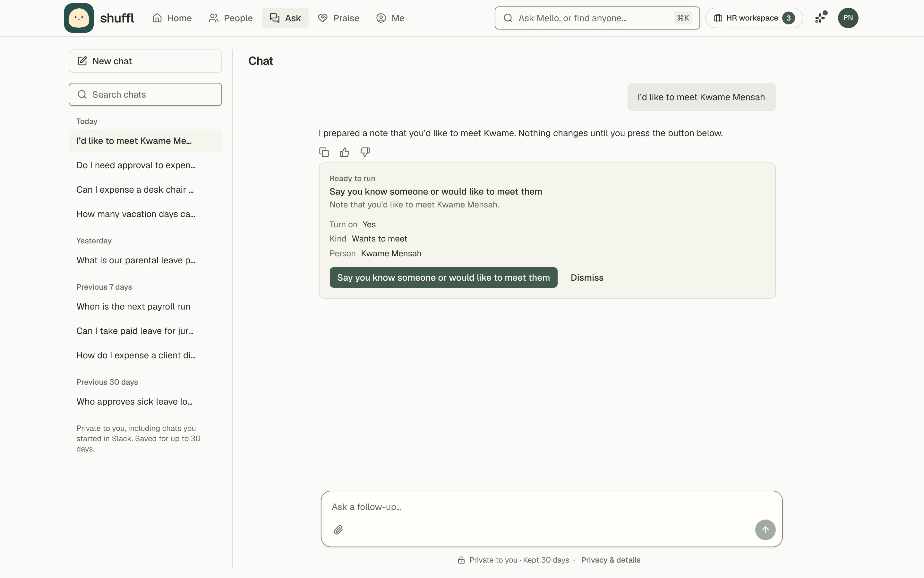
Task: Click the sparkle notifications icon
Action: 820,18
